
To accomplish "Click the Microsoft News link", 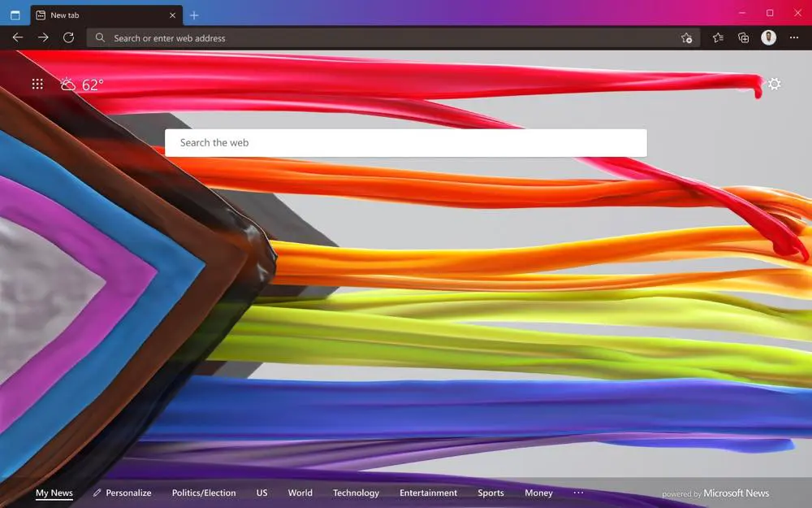I will click(736, 493).
